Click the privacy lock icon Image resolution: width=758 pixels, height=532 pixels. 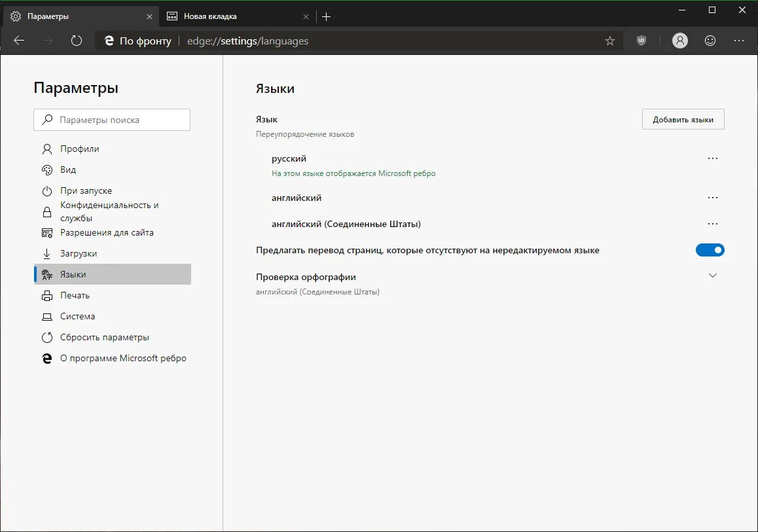pos(47,211)
